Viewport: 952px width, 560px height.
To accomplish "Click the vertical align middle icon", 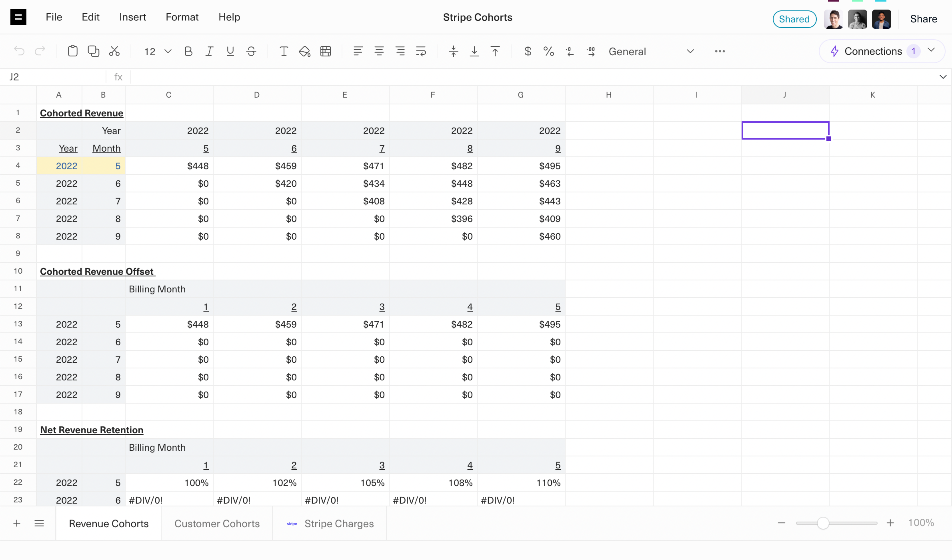I will (x=453, y=51).
